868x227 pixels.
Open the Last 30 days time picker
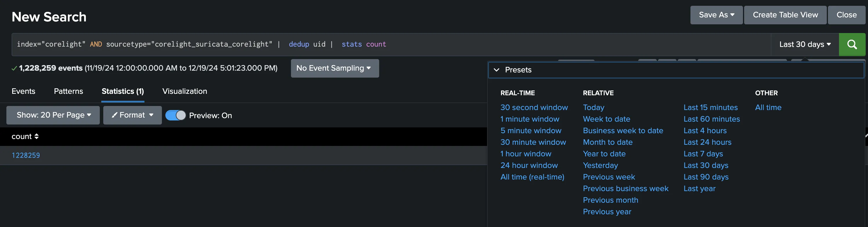tap(804, 44)
